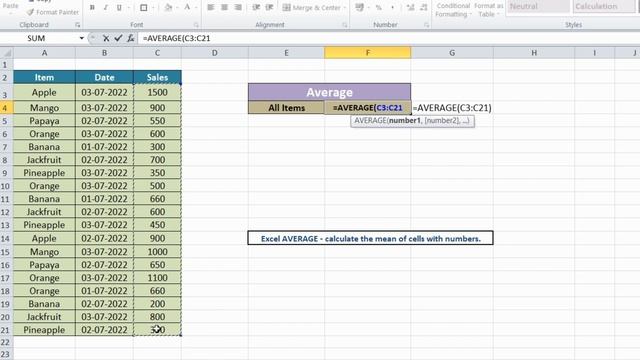Image resolution: width=640 pixels, height=360 pixels.
Task: Click inside the formula bar text
Action: [176, 38]
